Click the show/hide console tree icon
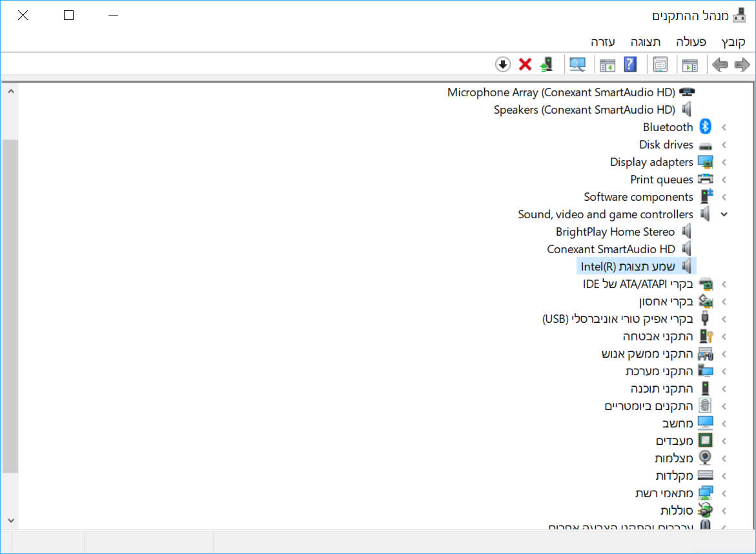The image size is (756, 554). [x=690, y=65]
